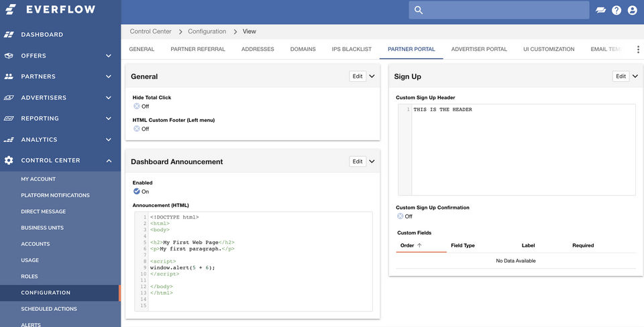This screenshot has height=327, width=644.
Task: Click the Everflow logo icon
Action: pos(11,10)
